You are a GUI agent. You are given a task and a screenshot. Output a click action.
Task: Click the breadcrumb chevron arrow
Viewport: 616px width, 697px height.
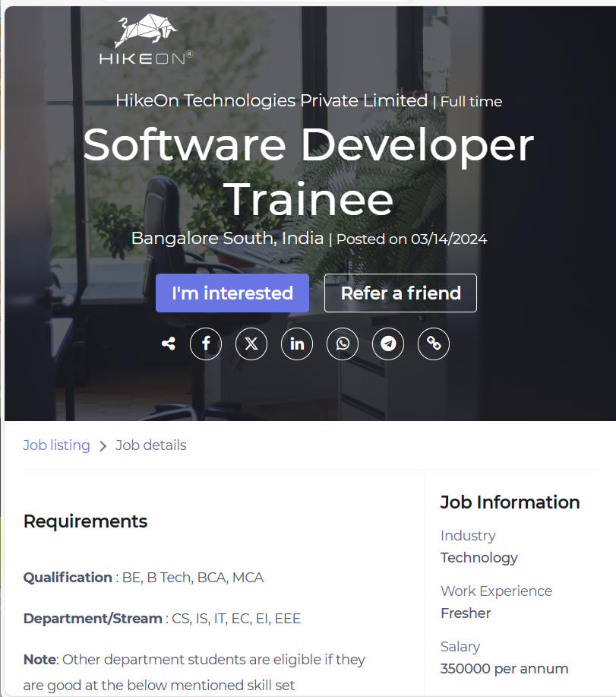(x=103, y=446)
